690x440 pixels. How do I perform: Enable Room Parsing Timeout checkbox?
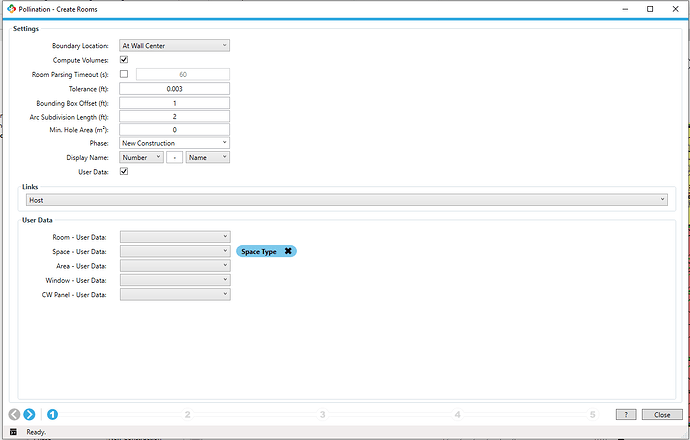124,74
